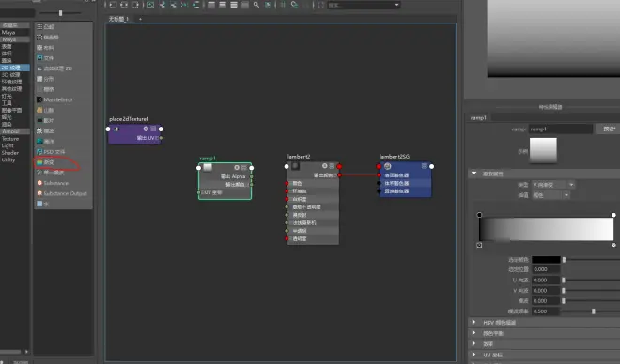This screenshot has height=364, width=620.
Task: Click Input and output connections icon
Action: point(124,5)
